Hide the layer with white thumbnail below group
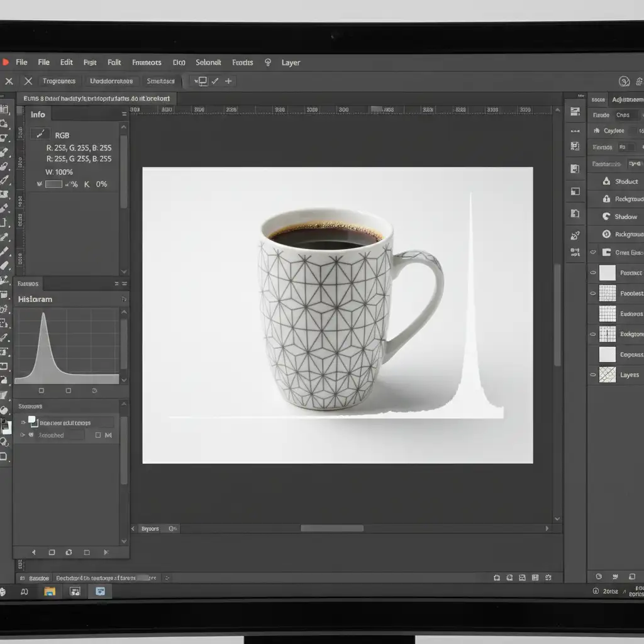The height and width of the screenshot is (644, 644). coord(592,273)
